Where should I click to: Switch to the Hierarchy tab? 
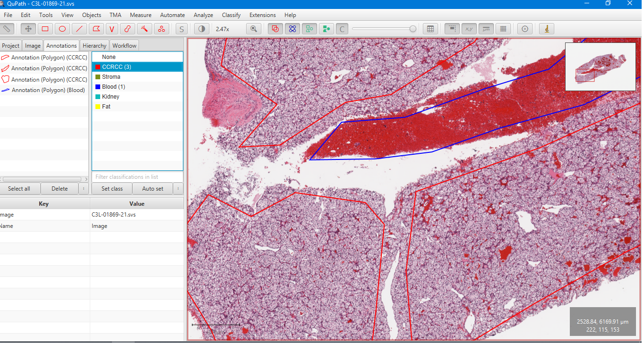pyautogui.click(x=94, y=45)
